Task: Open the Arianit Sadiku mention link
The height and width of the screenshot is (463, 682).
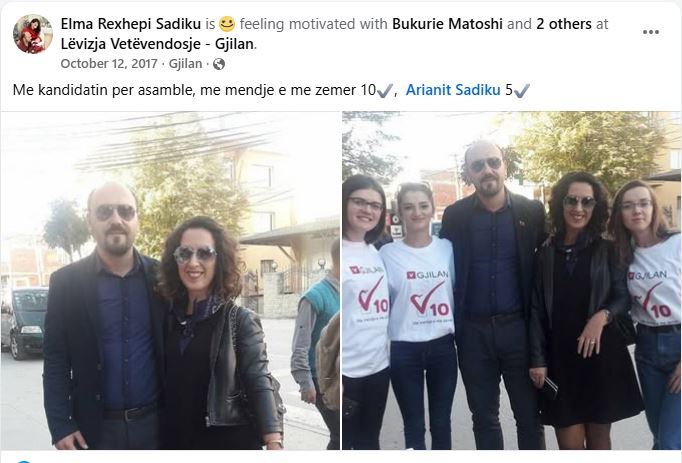Action: (x=453, y=90)
